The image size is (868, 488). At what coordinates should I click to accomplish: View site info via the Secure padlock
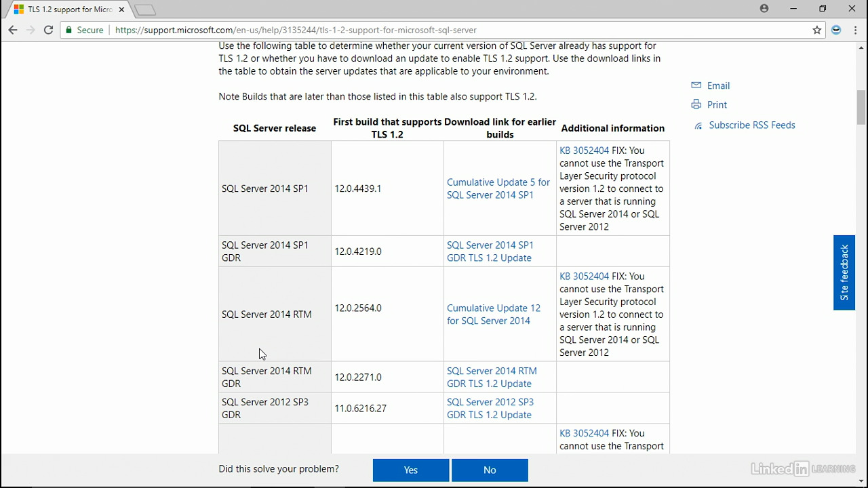pos(83,30)
